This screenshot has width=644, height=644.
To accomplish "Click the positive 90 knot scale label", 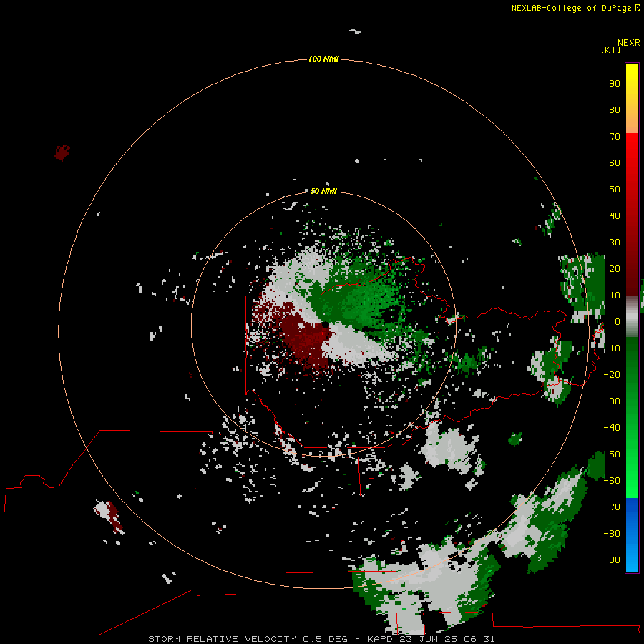I will (615, 84).
